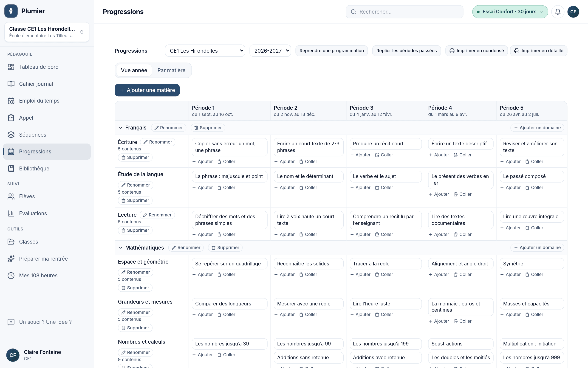
Task: Open Mes 108 heures
Action: click(47, 276)
